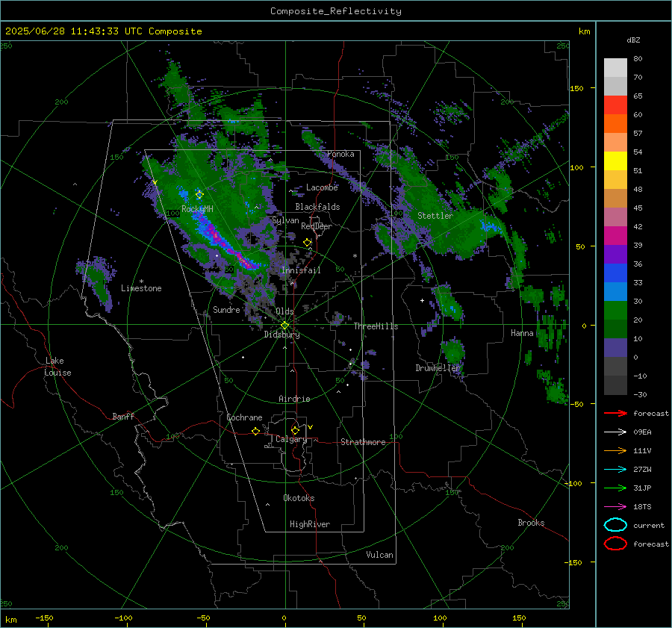The width and height of the screenshot is (672, 628).
Task: Click the RockyMH label
Action: [197, 209]
